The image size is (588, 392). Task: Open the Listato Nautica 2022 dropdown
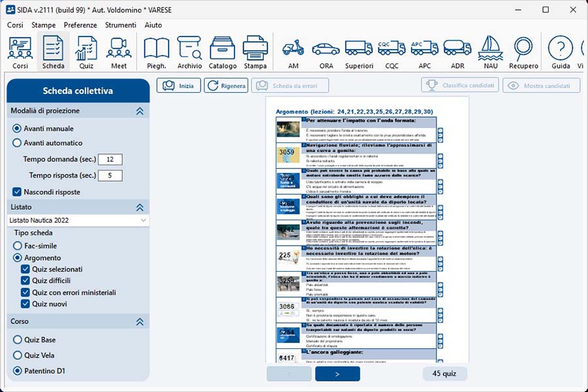coord(78,221)
